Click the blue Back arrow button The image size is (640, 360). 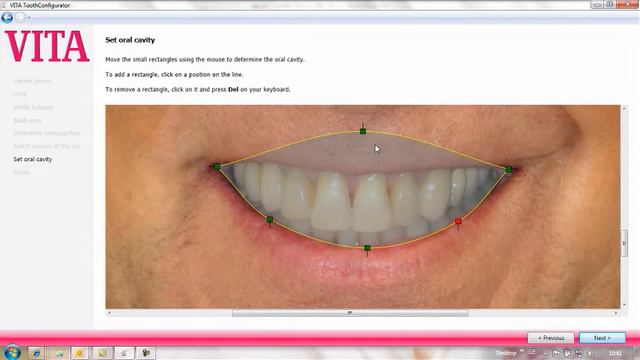coord(7,18)
